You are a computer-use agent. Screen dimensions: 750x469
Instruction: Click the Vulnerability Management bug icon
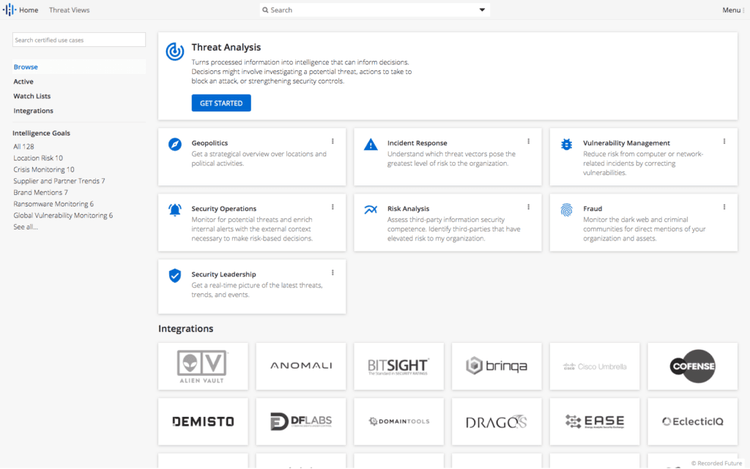coord(566,144)
